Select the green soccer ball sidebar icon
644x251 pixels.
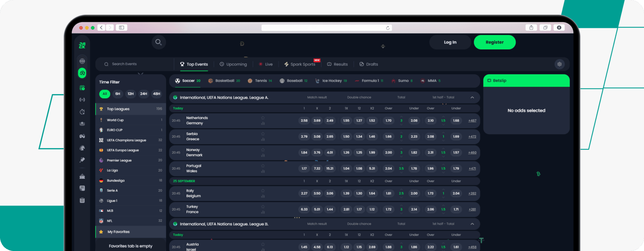pos(82,73)
